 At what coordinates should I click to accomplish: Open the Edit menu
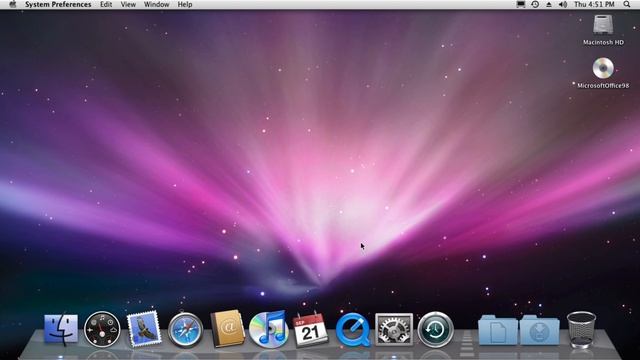(x=106, y=4)
